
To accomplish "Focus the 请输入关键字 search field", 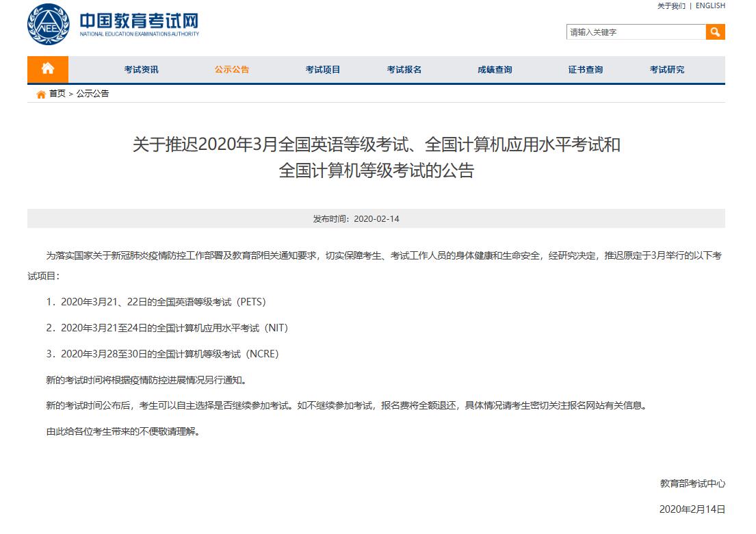I will pos(636,32).
